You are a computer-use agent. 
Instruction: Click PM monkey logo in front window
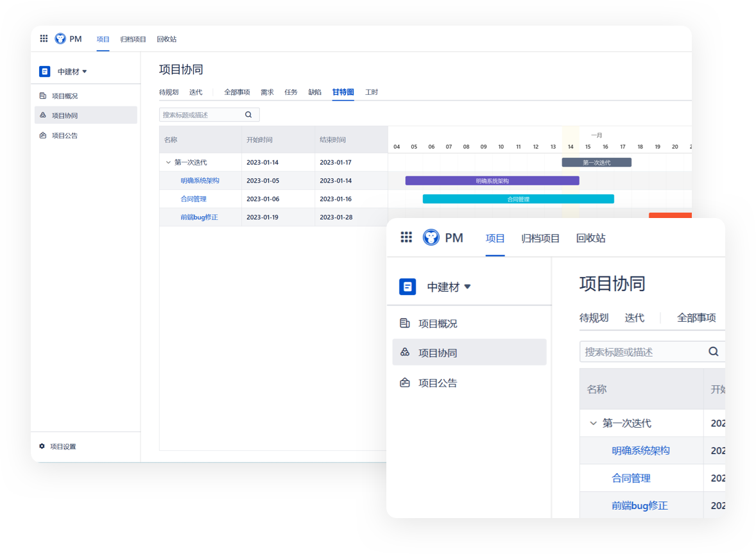tap(431, 237)
